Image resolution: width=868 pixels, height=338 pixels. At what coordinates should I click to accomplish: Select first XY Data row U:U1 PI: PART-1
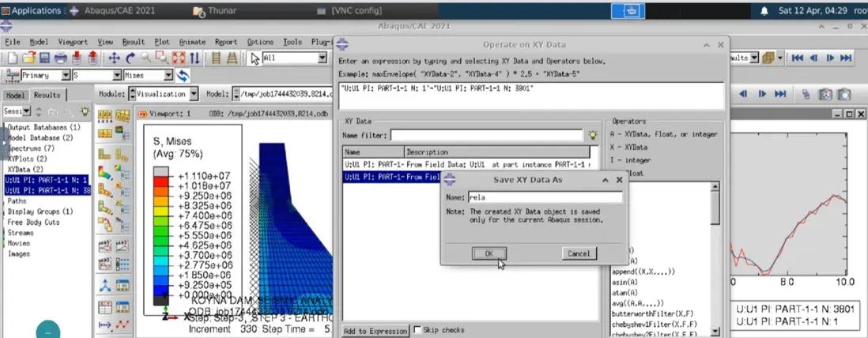(x=467, y=165)
